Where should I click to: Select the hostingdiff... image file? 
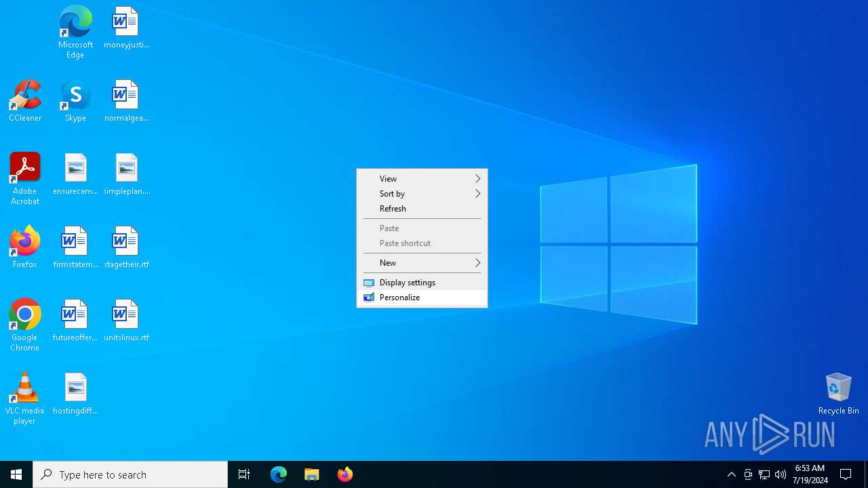(75, 393)
